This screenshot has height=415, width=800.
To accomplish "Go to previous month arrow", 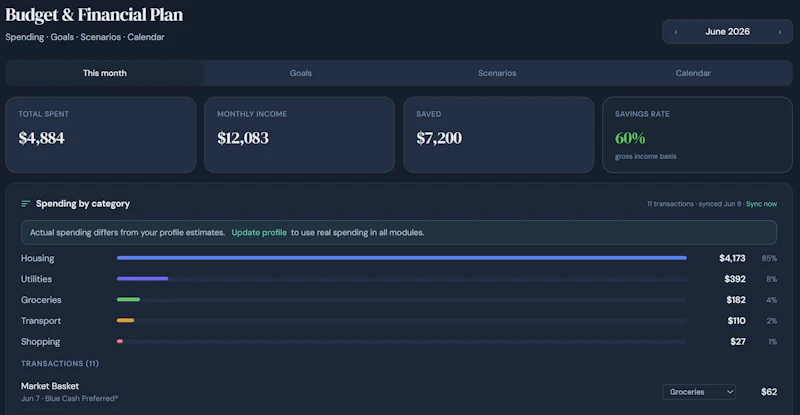I will 676,32.
